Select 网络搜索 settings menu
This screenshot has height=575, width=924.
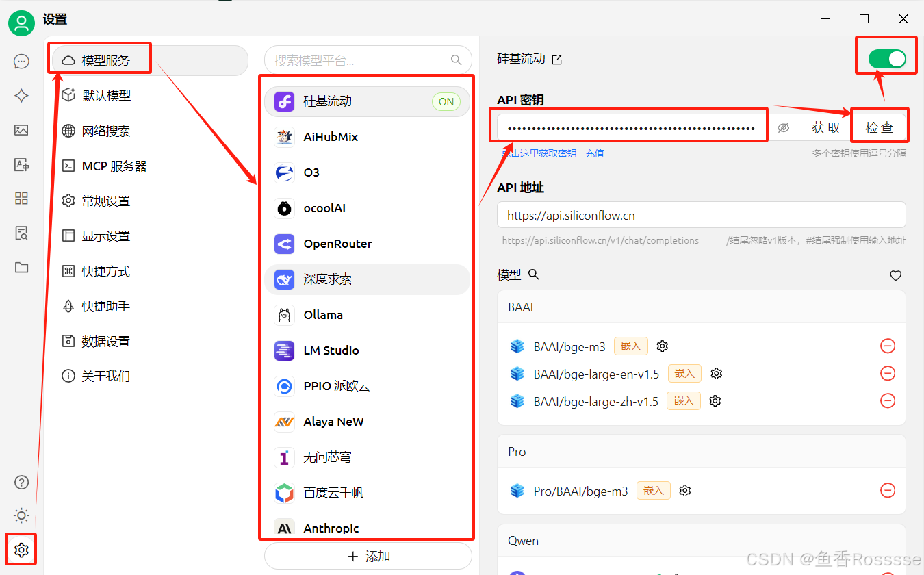pyautogui.click(x=149, y=131)
